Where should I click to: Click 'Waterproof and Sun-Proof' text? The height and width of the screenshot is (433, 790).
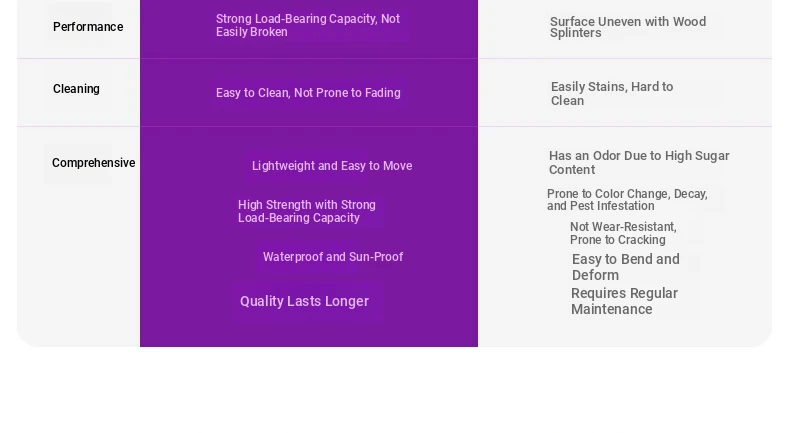tap(333, 257)
